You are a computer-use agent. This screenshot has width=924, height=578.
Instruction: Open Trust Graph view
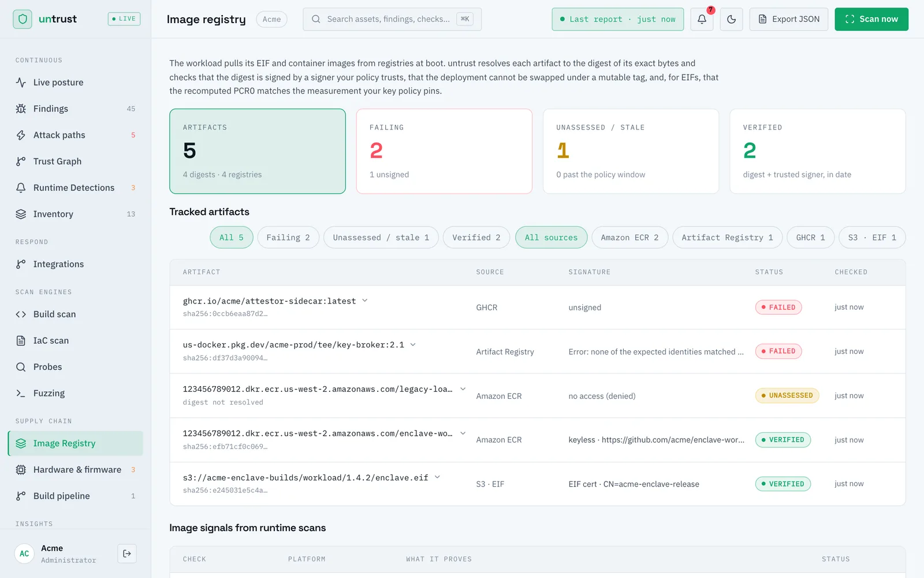(75, 161)
